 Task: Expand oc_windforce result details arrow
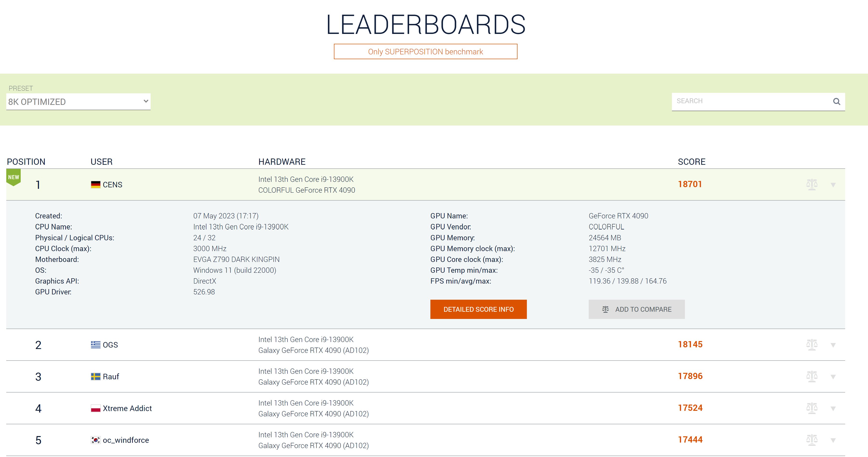[833, 440]
